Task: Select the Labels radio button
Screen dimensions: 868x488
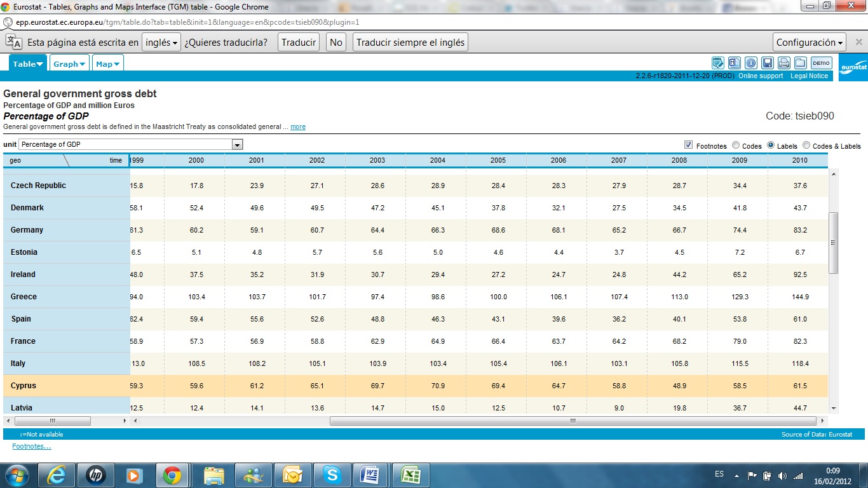Action: coord(771,145)
